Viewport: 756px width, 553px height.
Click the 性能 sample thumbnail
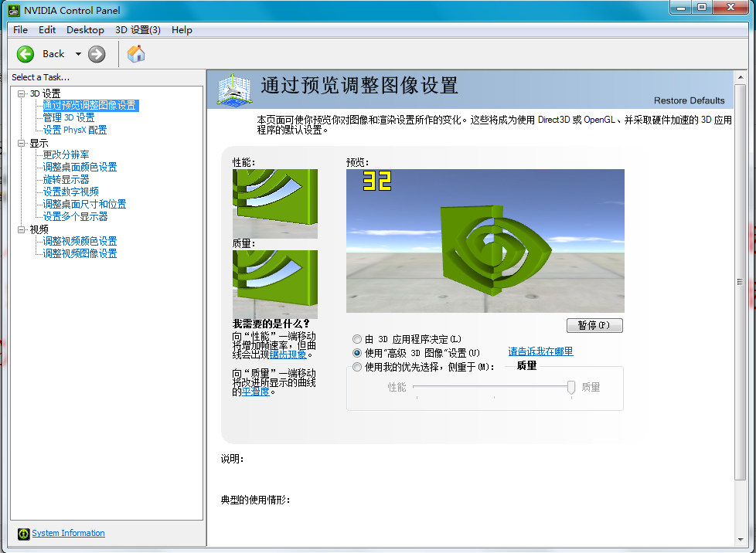tap(275, 204)
